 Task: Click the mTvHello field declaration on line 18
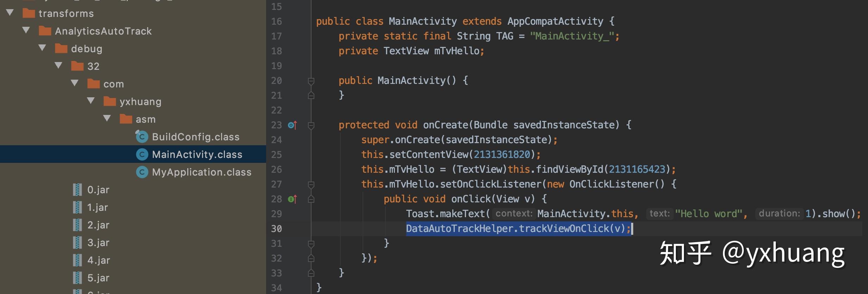pyautogui.click(x=457, y=51)
